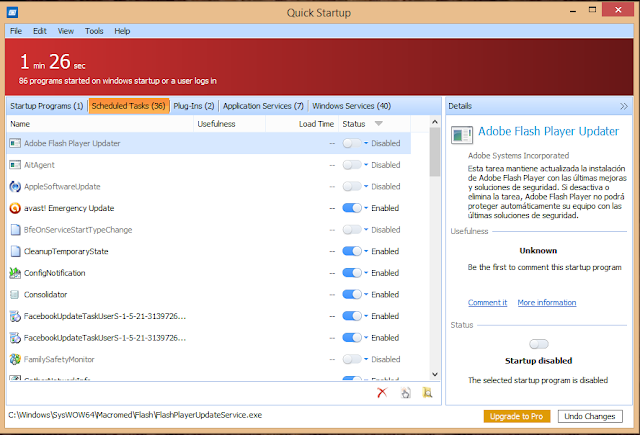
Task: Click the list scrollbar up arrow
Action: (x=435, y=122)
